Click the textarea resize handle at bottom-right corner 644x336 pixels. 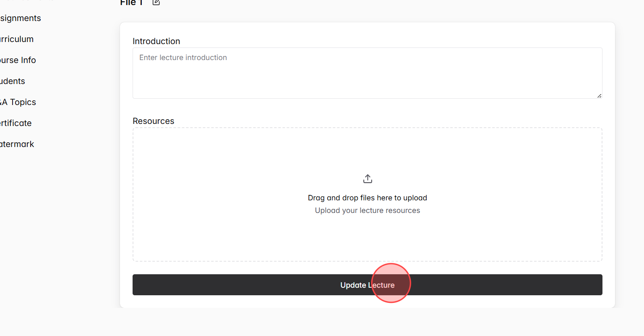pyautogui.click(x=599, y=96)
